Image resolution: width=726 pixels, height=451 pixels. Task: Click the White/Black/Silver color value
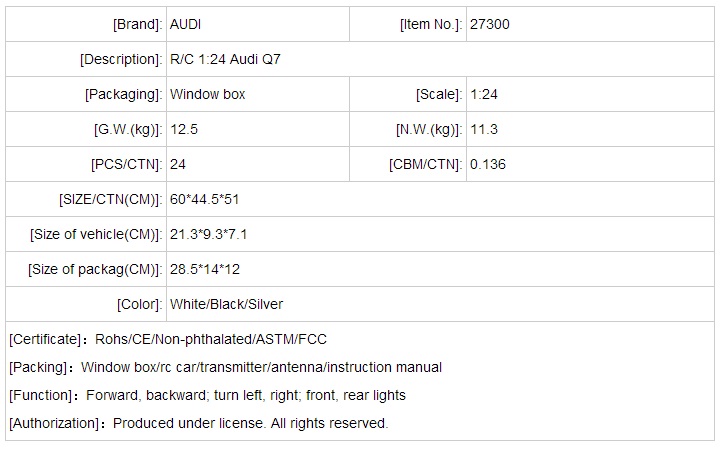(226, 304)
